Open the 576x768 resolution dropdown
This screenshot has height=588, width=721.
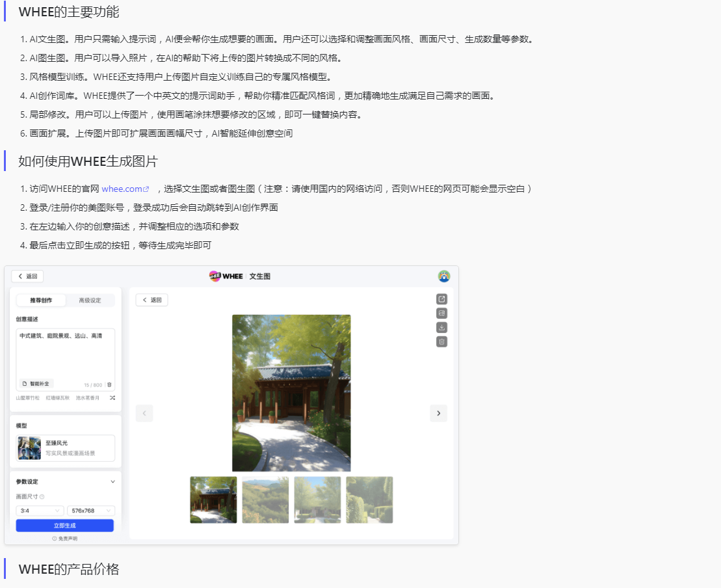coord(91,511)
